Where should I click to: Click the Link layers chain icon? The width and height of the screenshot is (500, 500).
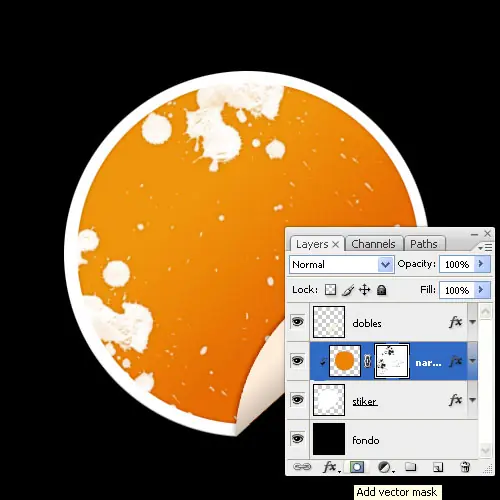point(302,467)
